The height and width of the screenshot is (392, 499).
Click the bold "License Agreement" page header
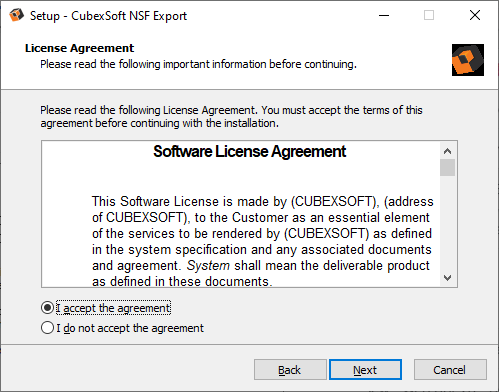click(x=79, y=48)
